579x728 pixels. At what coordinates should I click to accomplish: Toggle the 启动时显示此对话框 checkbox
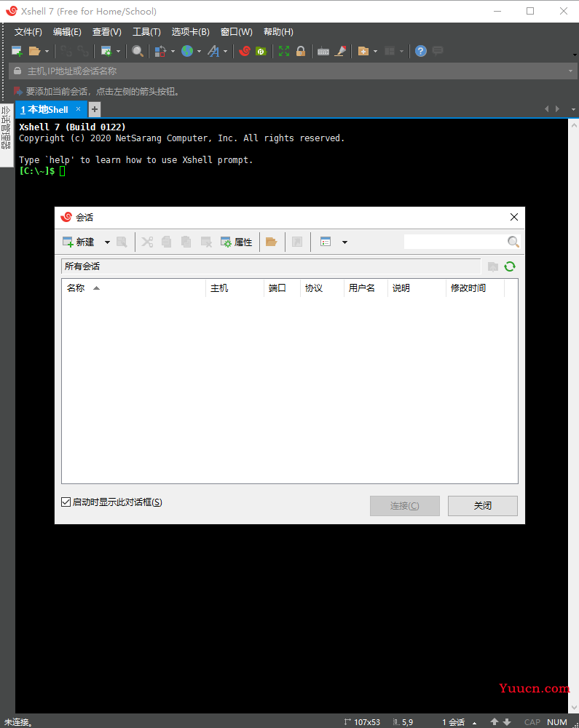click(x=66, y=502)
